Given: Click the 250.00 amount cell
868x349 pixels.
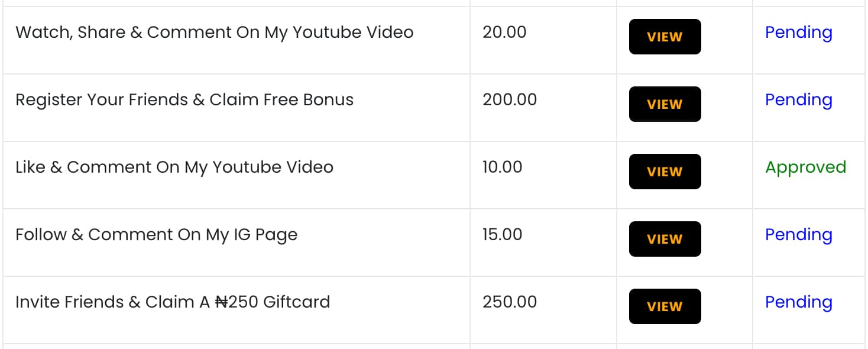Looking at the screenshot, I should click(510, 302).
